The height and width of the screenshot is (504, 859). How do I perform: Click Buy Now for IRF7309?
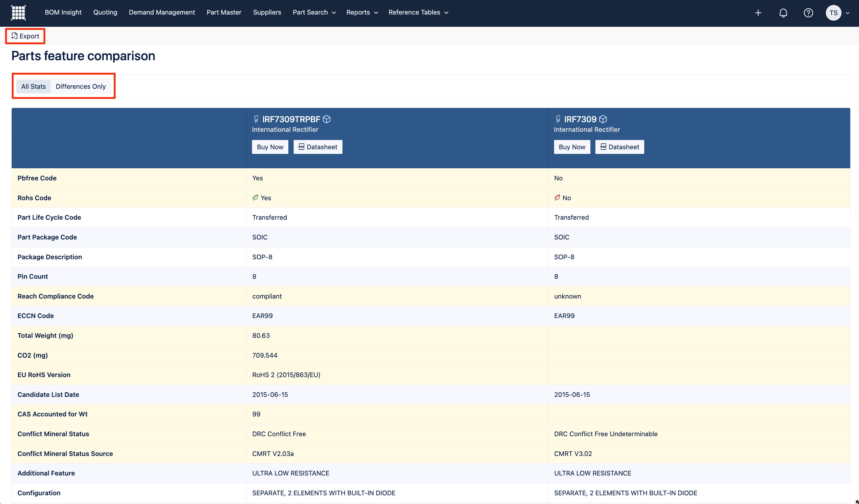tap(572, 147)
